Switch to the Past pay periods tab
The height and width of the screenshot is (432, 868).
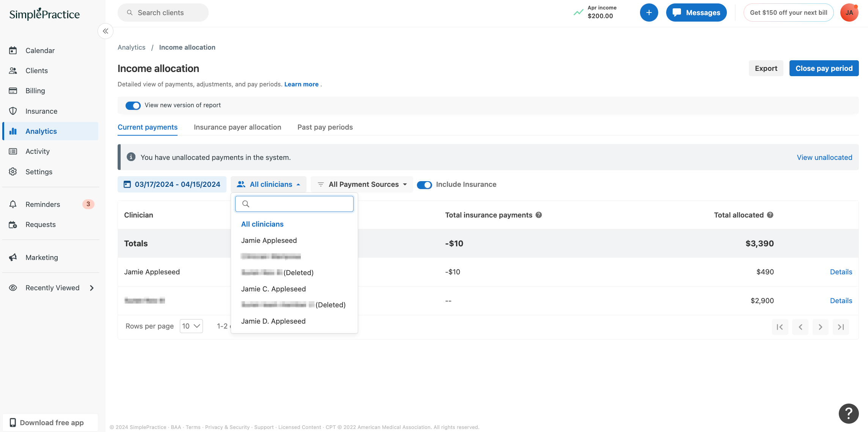[x=325, y=127]
